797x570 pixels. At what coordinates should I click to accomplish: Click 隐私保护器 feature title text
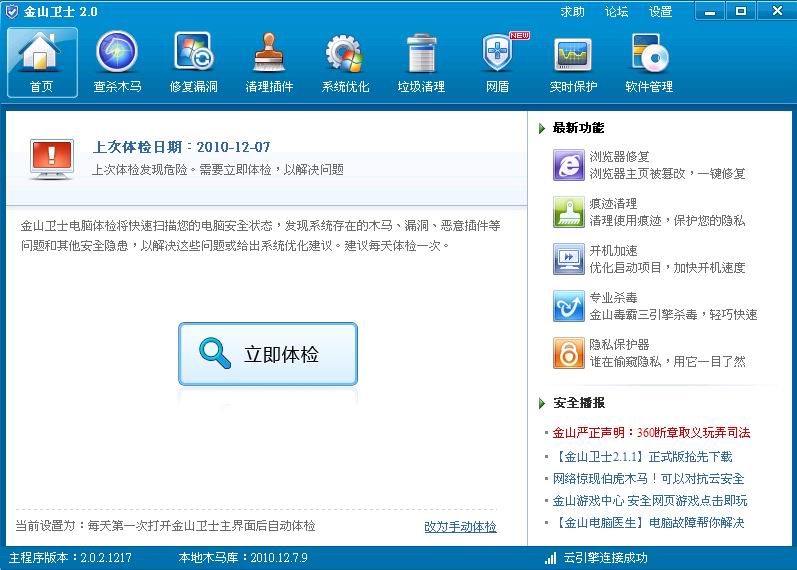(619, 345)
